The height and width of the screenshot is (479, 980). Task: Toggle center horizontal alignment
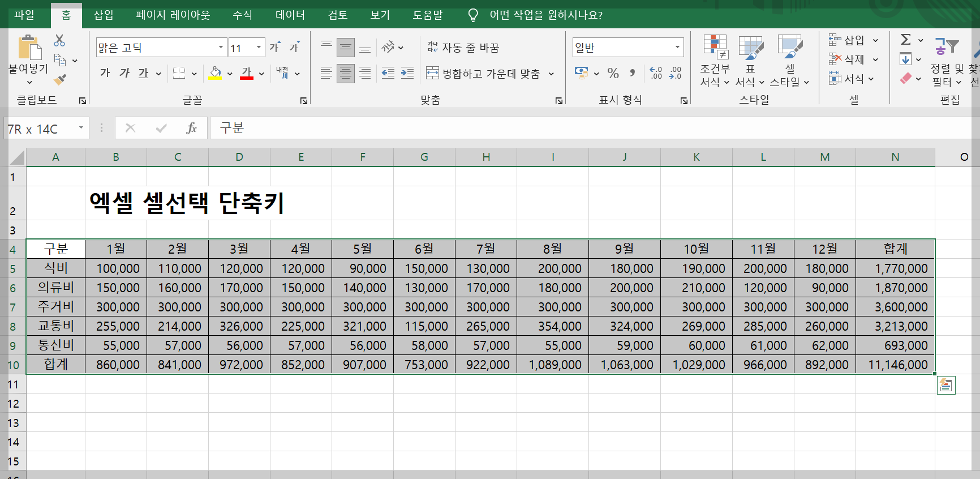(x=346, y=73)
